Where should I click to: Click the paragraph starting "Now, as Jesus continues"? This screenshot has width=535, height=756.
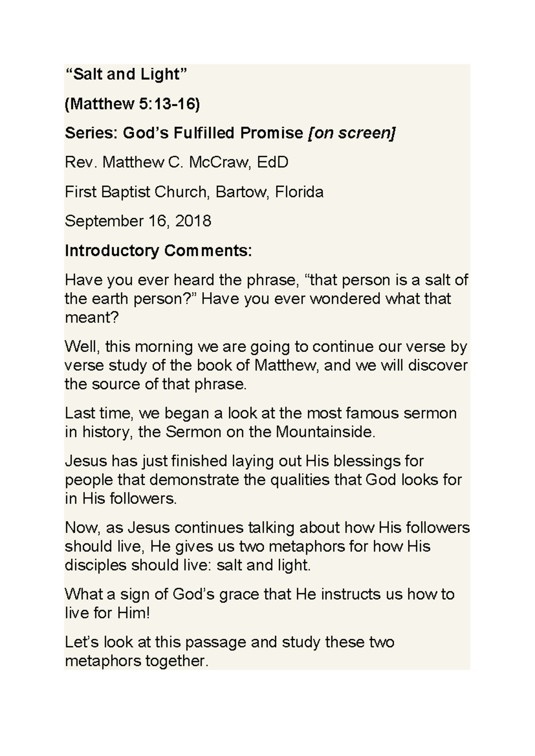point(267,546)
